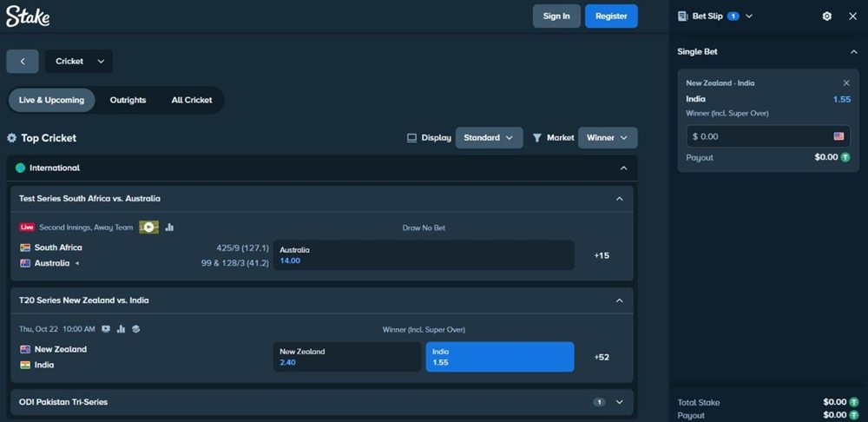868x422 pixels.
Task: Click the ODI Pakistan Tri-Series count badge
Action: tap(599, 402)
